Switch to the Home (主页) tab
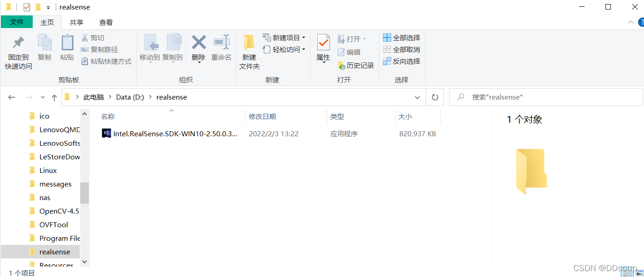644x277 pixels. (47, 22)
